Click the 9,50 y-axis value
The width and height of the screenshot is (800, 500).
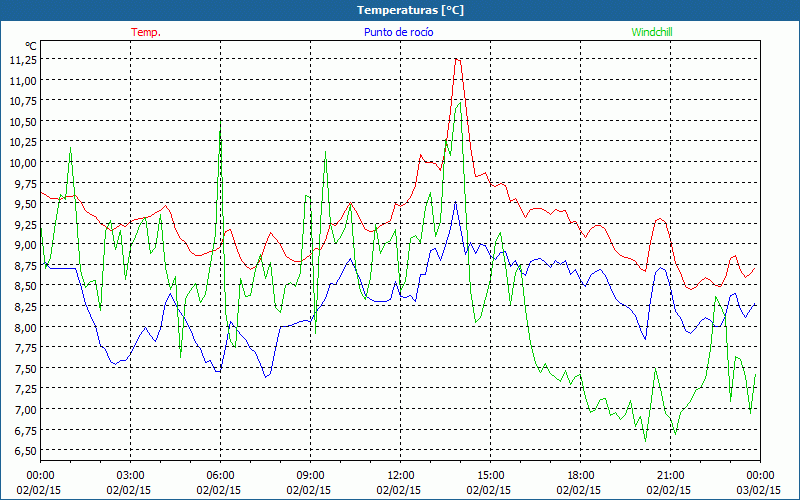[26, 204]
